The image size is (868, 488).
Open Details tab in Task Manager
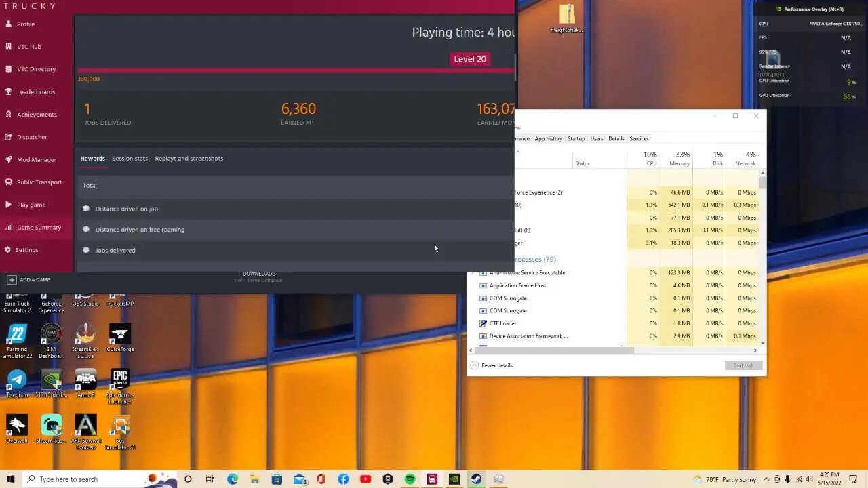[616, 138]
